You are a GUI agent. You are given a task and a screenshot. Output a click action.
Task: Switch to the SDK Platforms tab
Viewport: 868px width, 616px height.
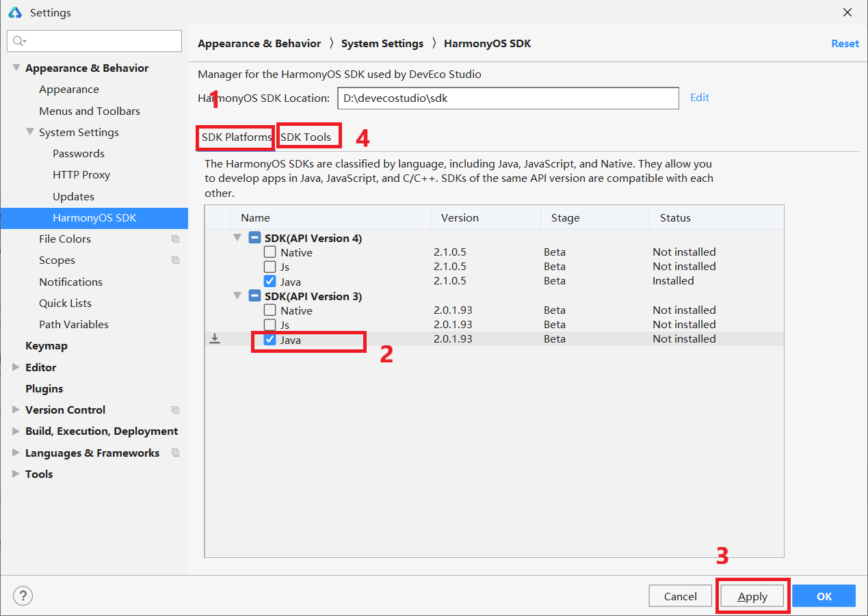coord(236,137)
